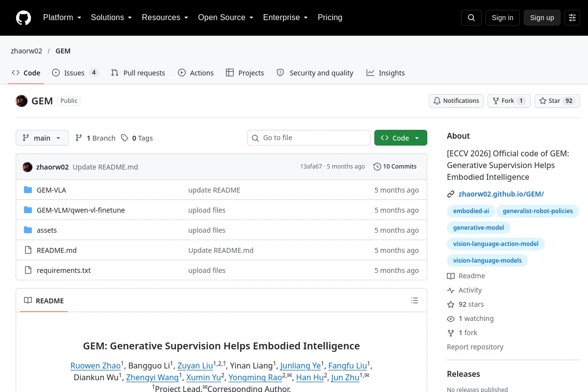Expand the Solutions menu
The image size is (588, 392).
tap(111, 18)
